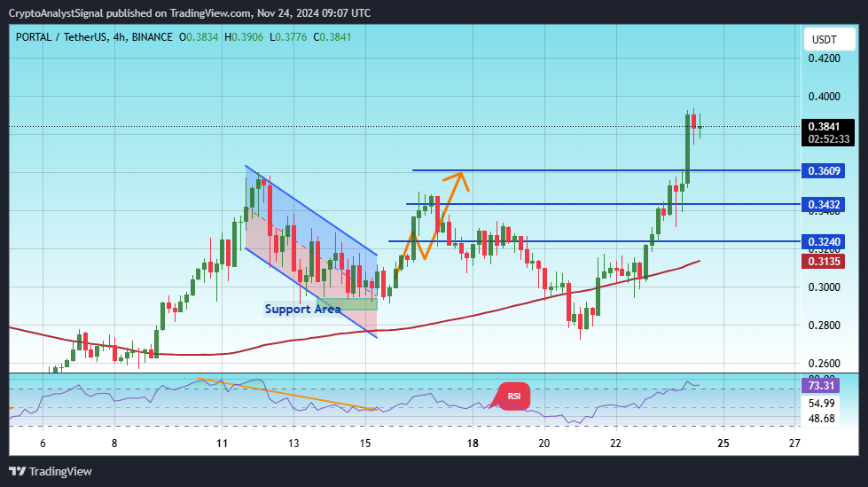
Task: Click the date label 18 on time axis
Action: (x=473, y=444)
